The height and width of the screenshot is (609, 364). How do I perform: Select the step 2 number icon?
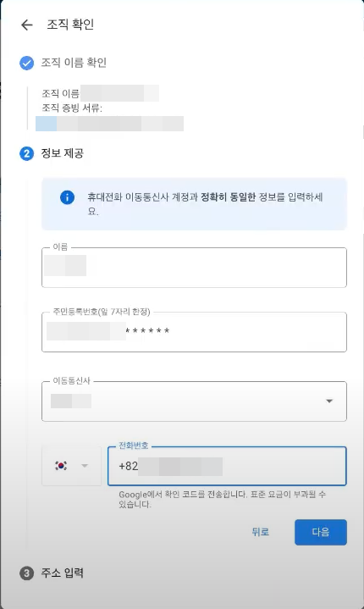[27, 153]
